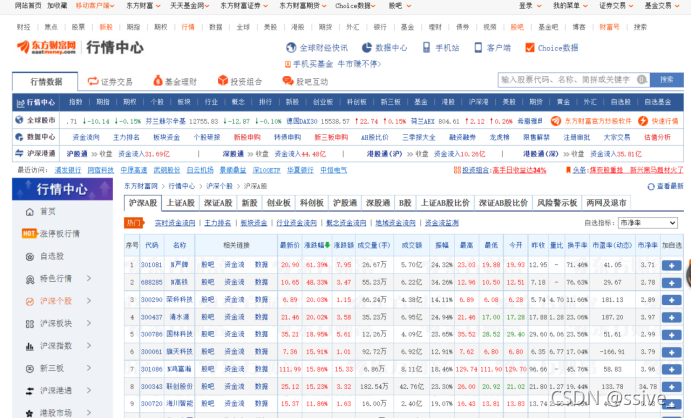The width and height of the screenshot is (691, 418).
Task: Open the 股吧 link for 国林科技
Action: 208,334
